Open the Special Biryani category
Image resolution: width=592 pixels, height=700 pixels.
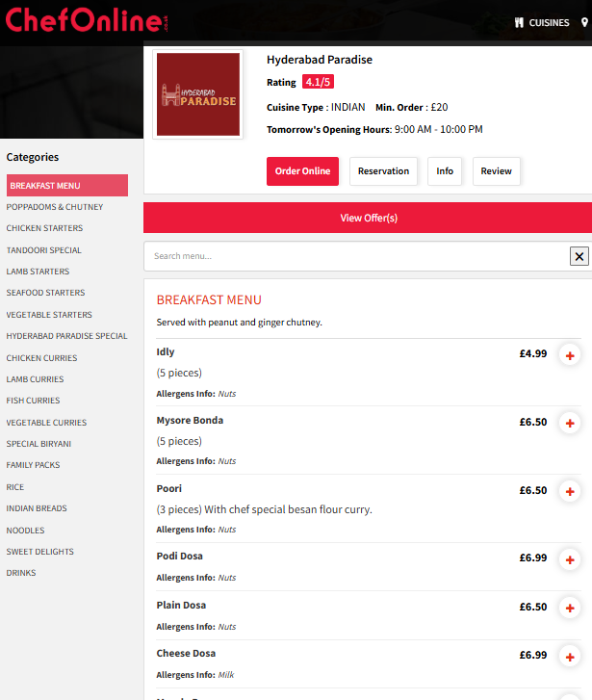coord(39,444)
